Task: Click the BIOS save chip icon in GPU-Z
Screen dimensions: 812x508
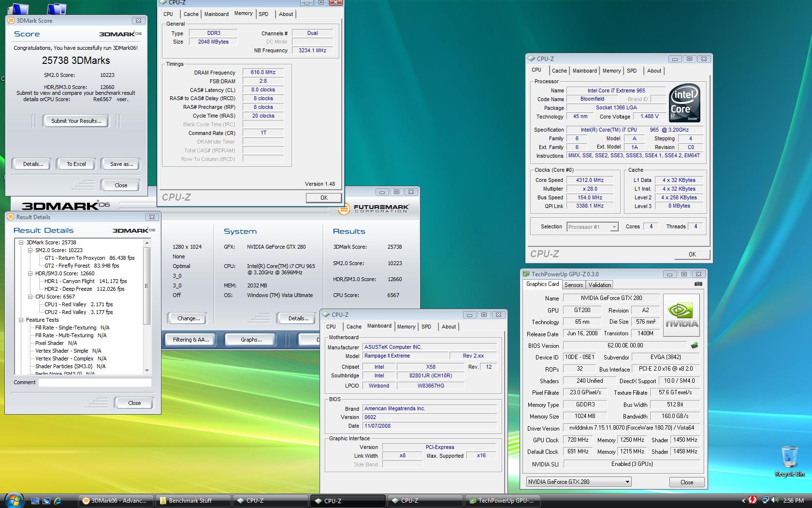Action: (695, 345)
